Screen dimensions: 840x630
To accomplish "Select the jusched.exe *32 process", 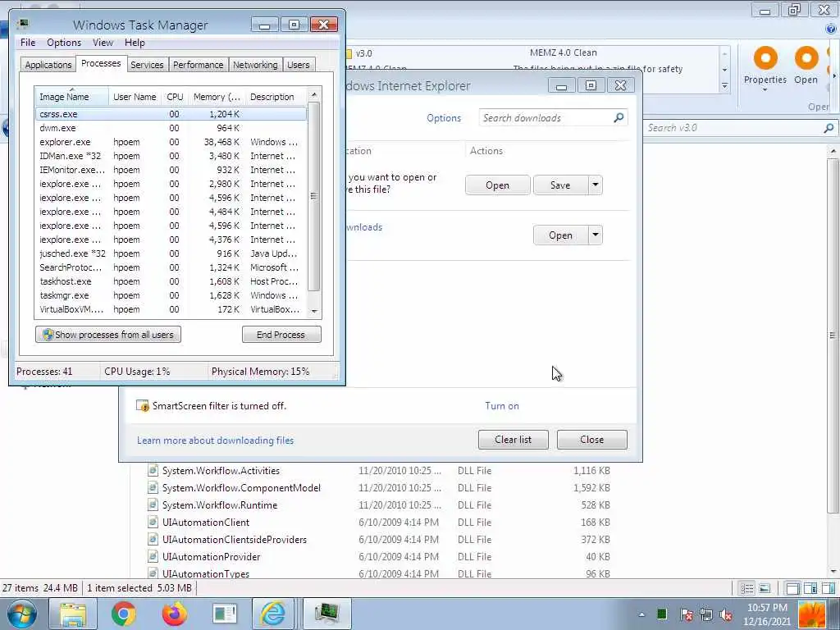I will (x=171, y=253).
